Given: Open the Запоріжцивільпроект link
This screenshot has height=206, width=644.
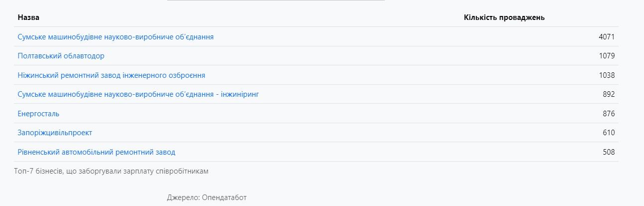Looking at the screenshot, I should point(55,133).
